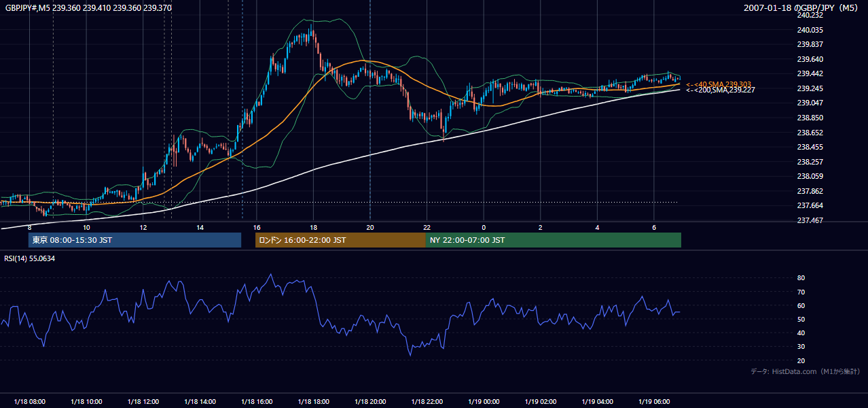Click price axis label 238.850
This screenshot has width=868, height=408.
point(810,118)
